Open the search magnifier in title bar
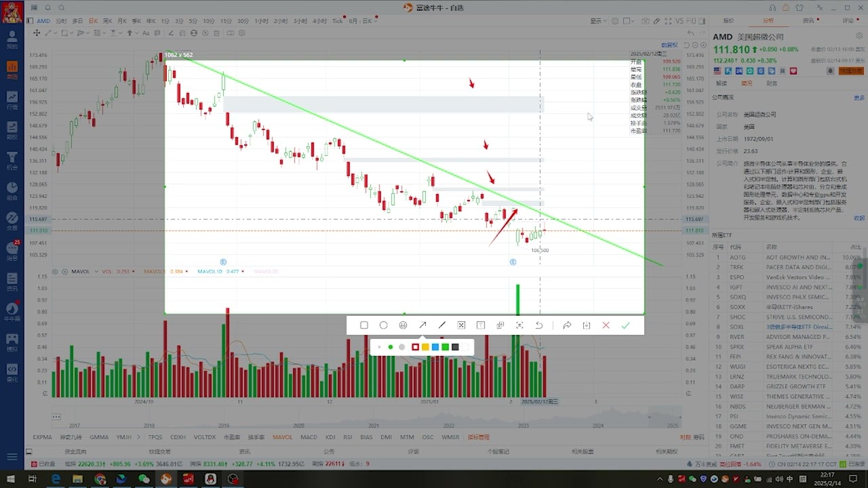868x488 pixels. click(x=62, y=7)
